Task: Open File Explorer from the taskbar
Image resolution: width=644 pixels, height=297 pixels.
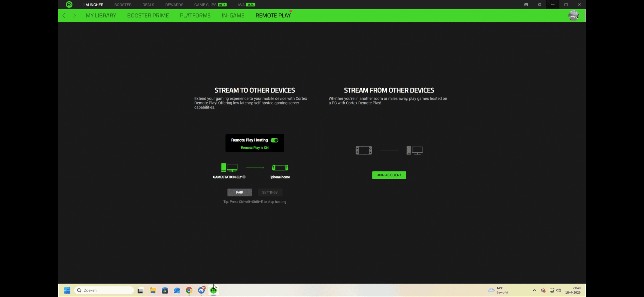Action: click(153, 290)
